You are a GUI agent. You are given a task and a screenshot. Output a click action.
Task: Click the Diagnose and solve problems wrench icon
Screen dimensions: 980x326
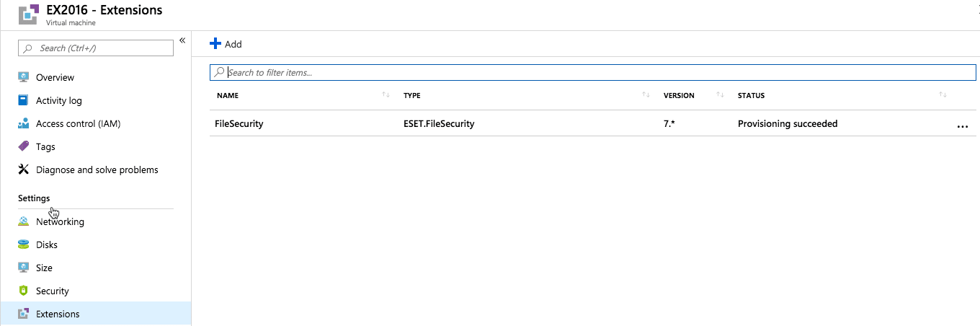(x=23, y=169)
